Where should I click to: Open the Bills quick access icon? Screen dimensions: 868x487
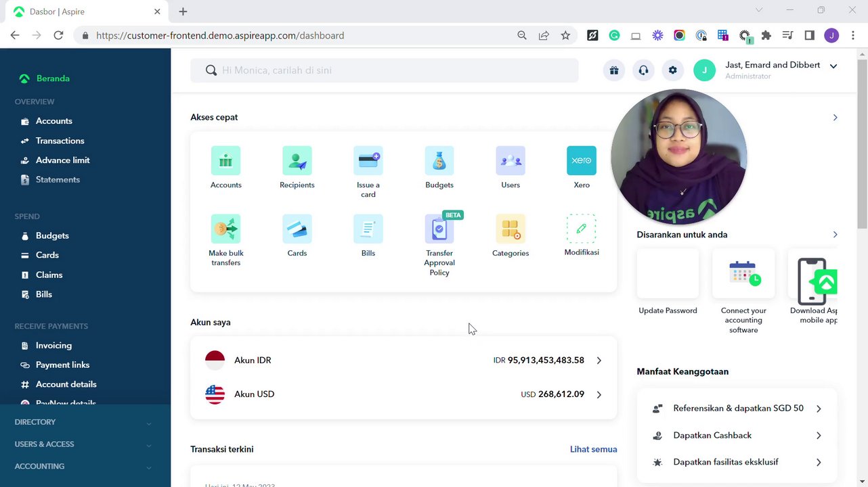pos(368,229)
